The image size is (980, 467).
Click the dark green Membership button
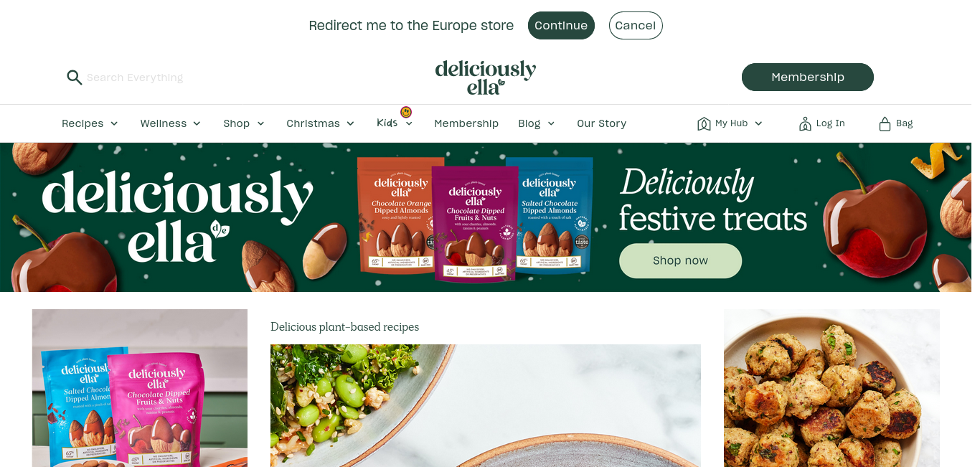pos(808,77)
